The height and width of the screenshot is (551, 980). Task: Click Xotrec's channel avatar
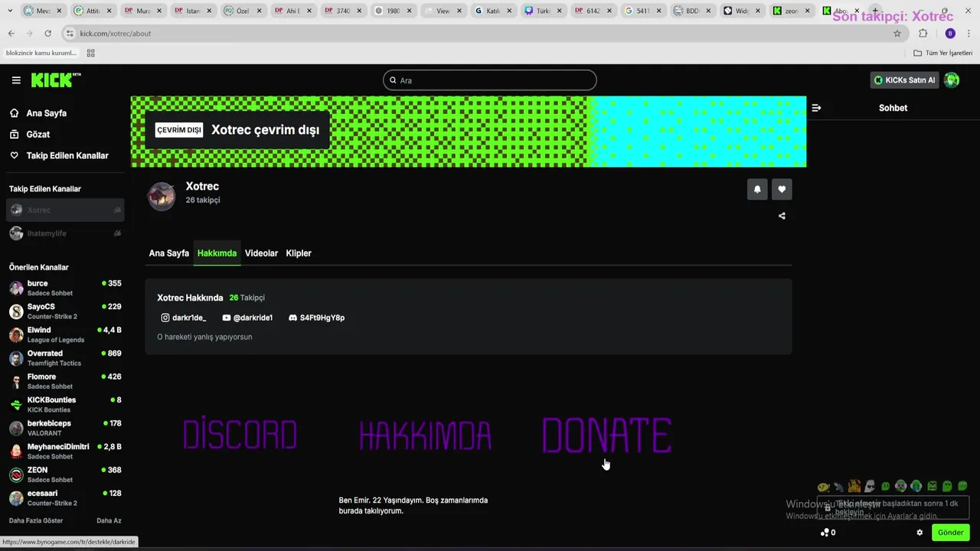click(x=162, y=197)
